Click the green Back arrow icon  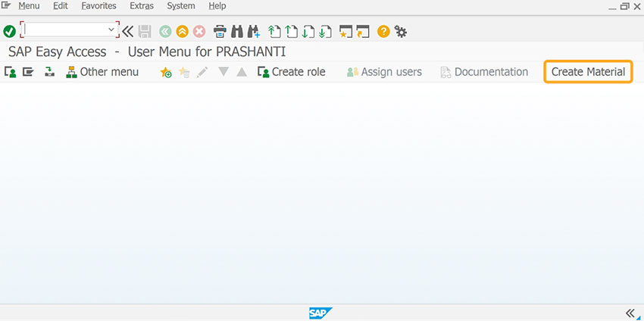(165, 32)
